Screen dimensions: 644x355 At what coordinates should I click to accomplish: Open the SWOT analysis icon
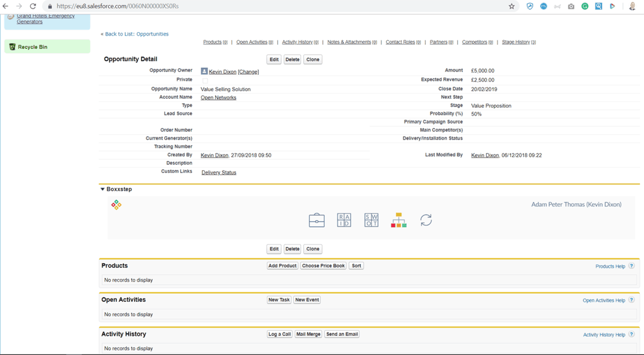(371, 220)
